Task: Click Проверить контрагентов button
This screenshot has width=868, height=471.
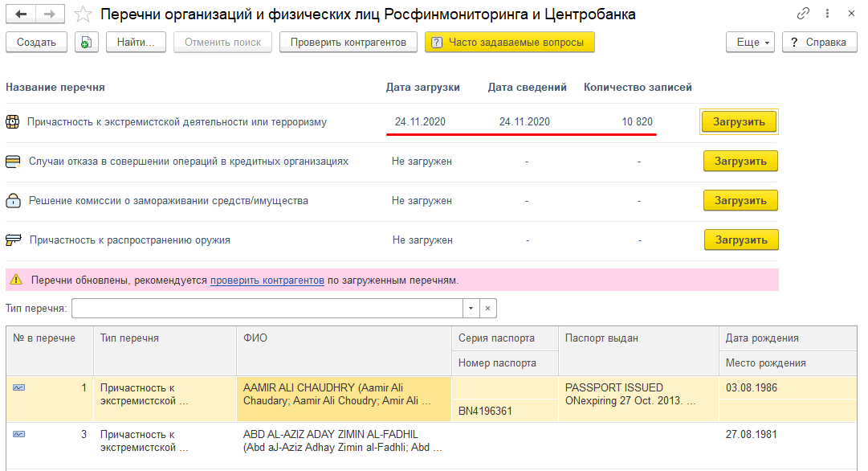Action: pos(348,42)
